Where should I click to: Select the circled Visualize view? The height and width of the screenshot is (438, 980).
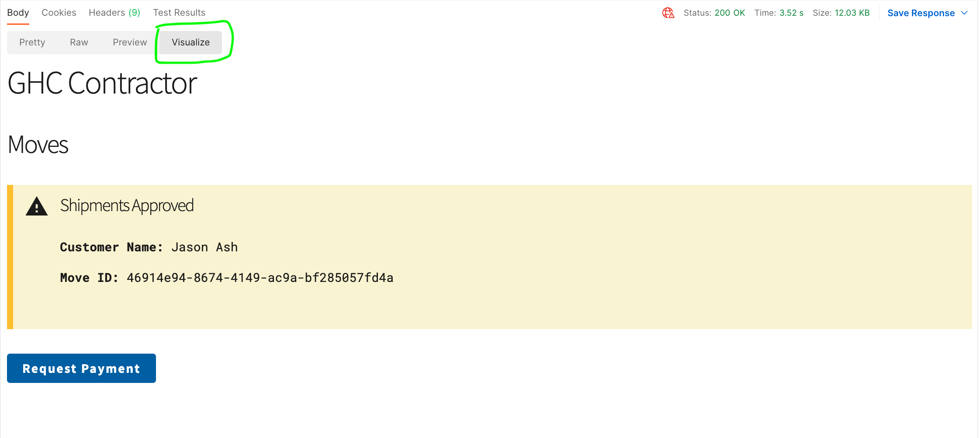coord(190,42)
